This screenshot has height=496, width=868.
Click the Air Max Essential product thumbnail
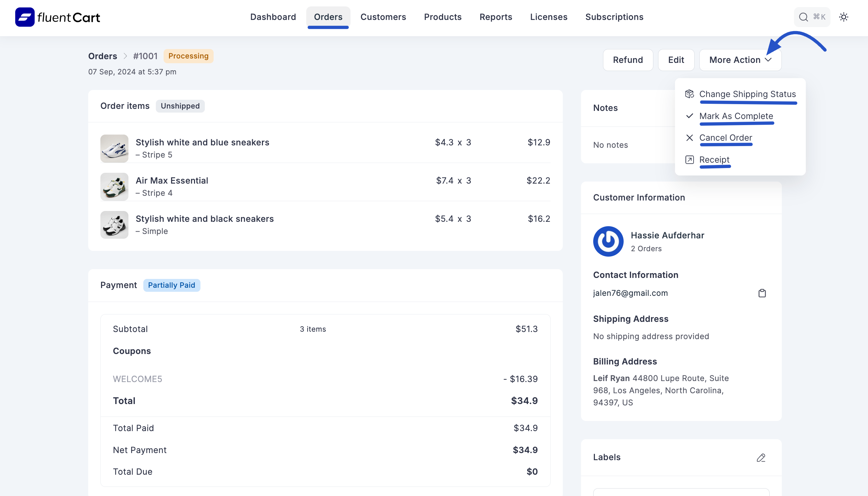click(114, 187)
